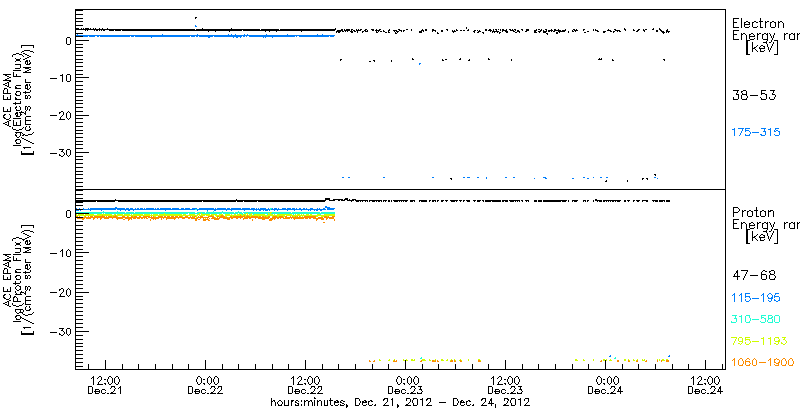Click the 115-195 proton energy label
This screenshot has height=410, width=800.
coord(756,298)
